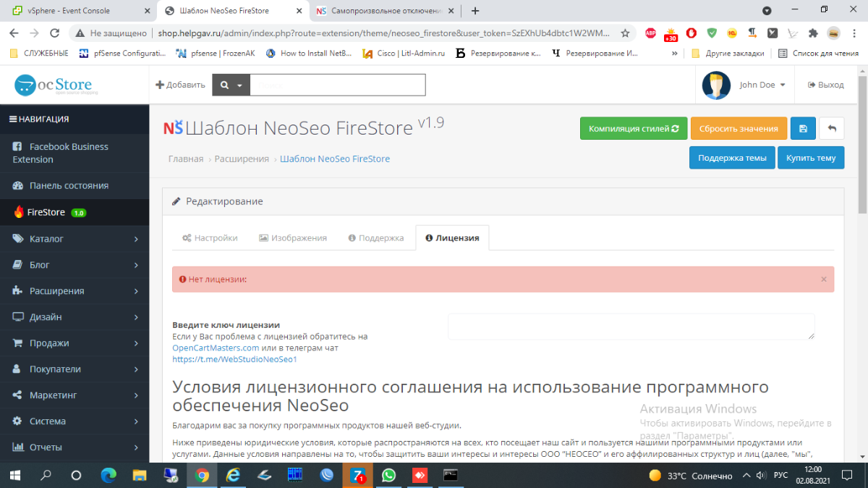Click the browser address bar
Image resolution: width=868 pixels, height=488 pixels.
click(x=385, y=33)
